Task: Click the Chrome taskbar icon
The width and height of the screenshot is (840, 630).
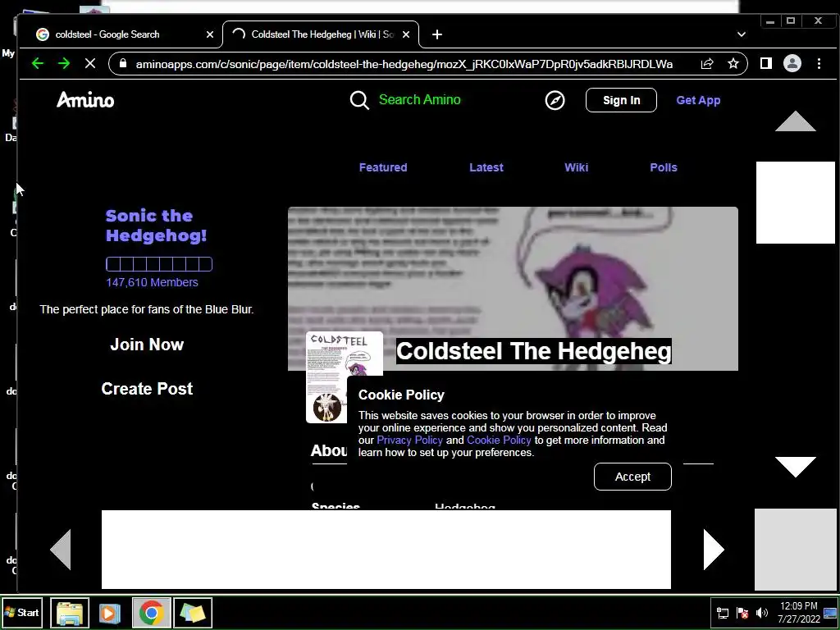Action: [x=151, y=613]
